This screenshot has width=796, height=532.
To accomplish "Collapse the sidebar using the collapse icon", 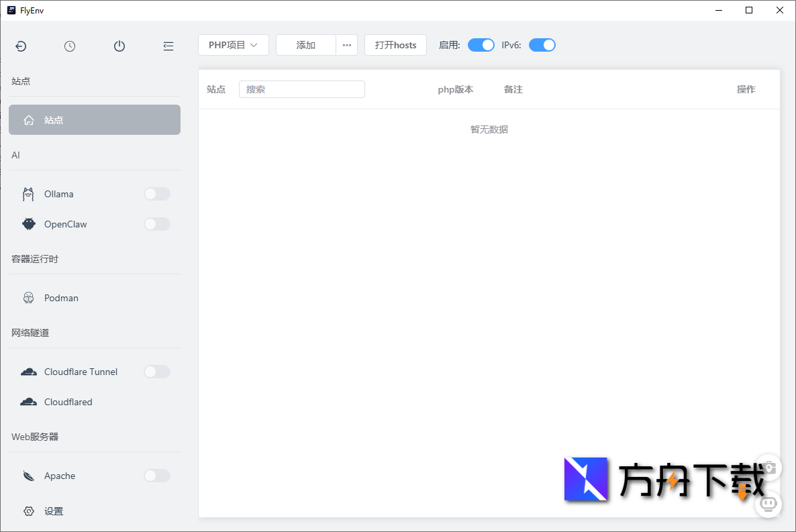I will (168, 46).
